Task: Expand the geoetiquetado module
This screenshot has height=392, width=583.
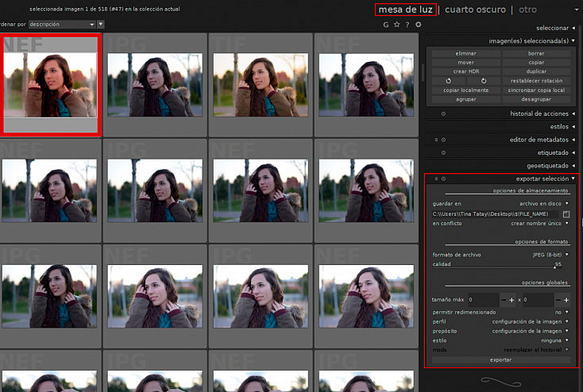Action: (551, 166)
